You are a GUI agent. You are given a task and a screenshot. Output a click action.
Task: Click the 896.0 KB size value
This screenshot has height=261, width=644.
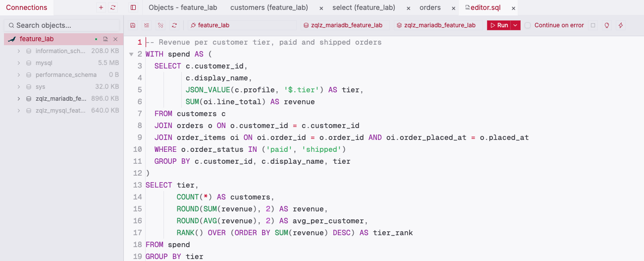coord(105,99)
